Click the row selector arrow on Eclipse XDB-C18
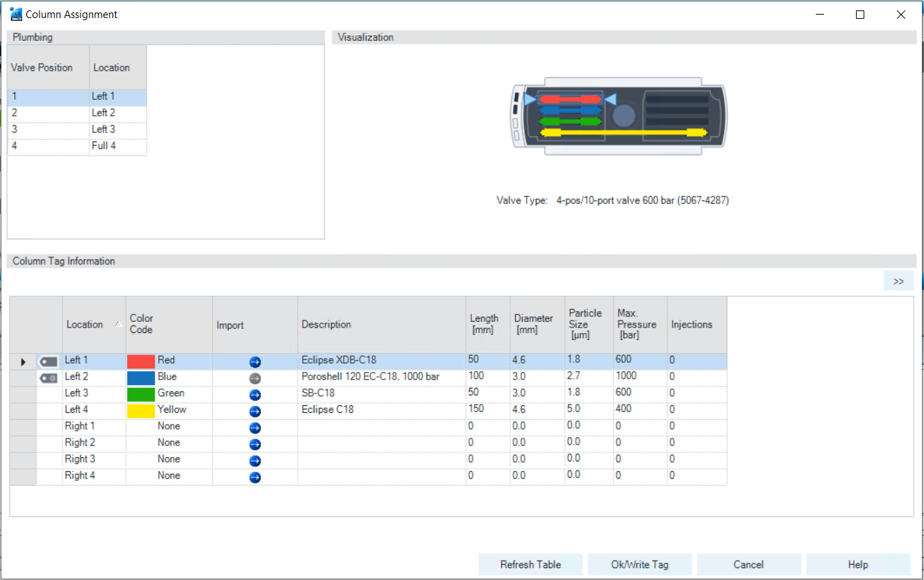The width and height of the screenshot is (924, 580). click(x=23, y=361)
